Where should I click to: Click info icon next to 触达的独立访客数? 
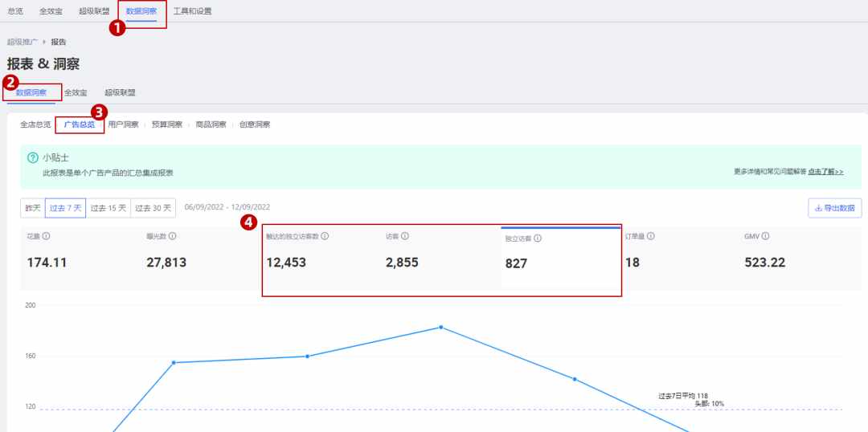tap(325, 236)
